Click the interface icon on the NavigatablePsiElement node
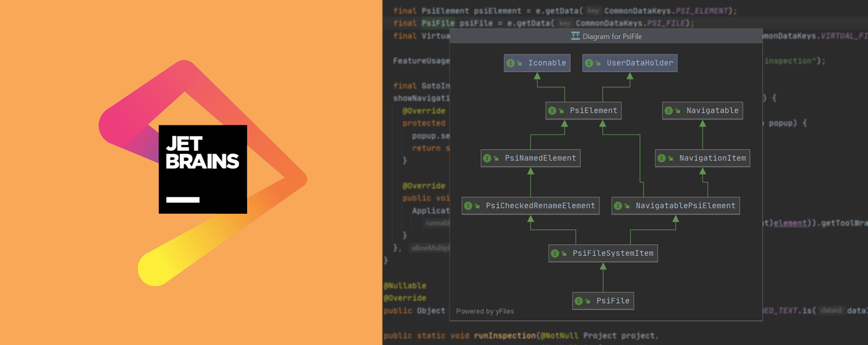Viewport: 868px width, 345px height. [x=618, y=206]
